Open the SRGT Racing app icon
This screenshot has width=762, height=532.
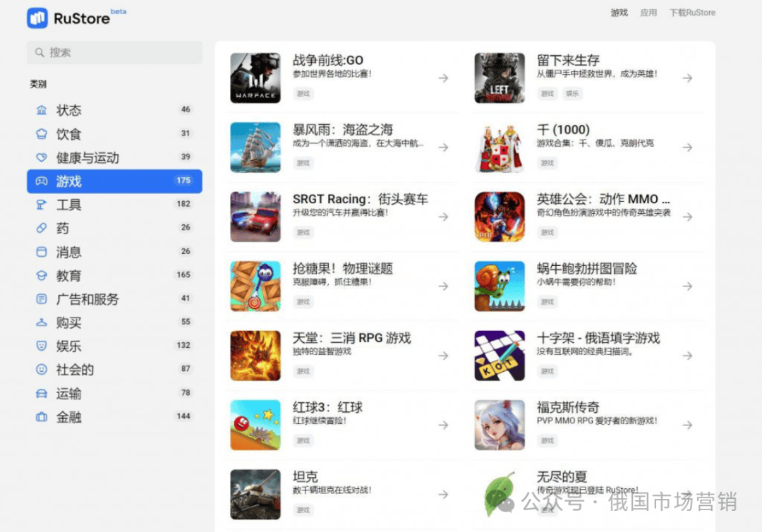pos(255,217)
